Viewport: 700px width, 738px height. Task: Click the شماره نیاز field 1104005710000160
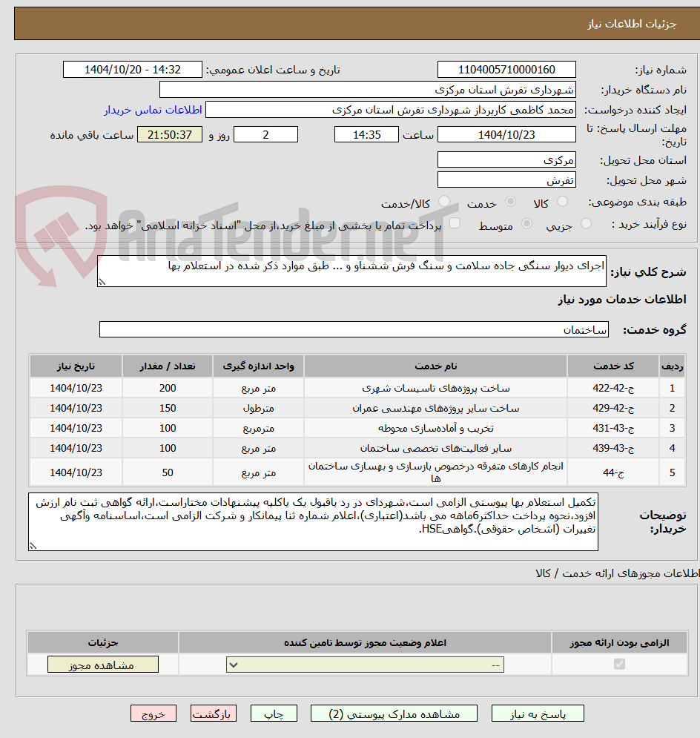pyautogui.click(x=506, y=70)
